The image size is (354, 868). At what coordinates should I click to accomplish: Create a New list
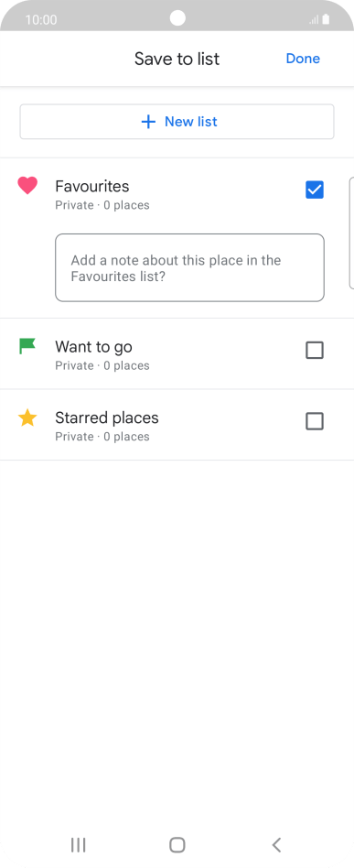tap(177, 122)
